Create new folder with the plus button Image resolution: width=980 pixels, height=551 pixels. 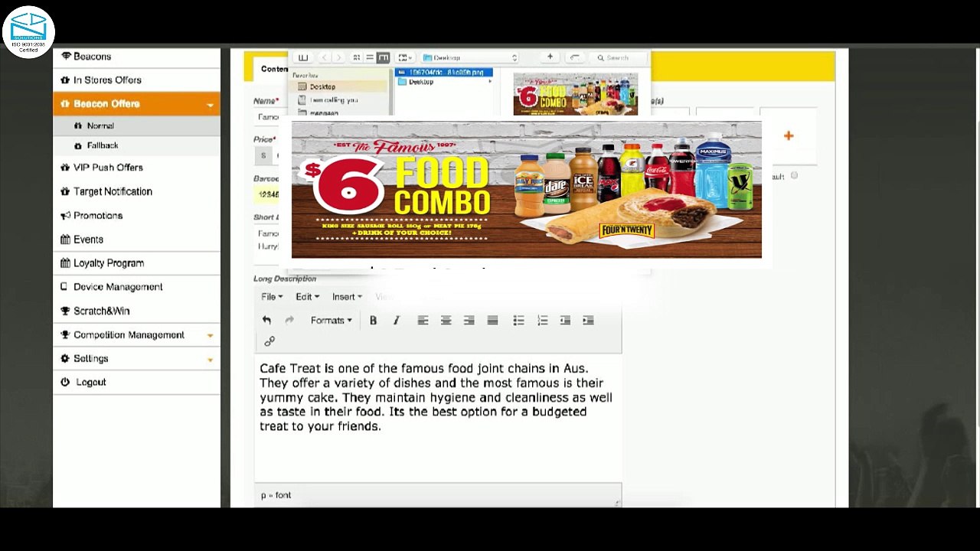click(x=550, y=57)
